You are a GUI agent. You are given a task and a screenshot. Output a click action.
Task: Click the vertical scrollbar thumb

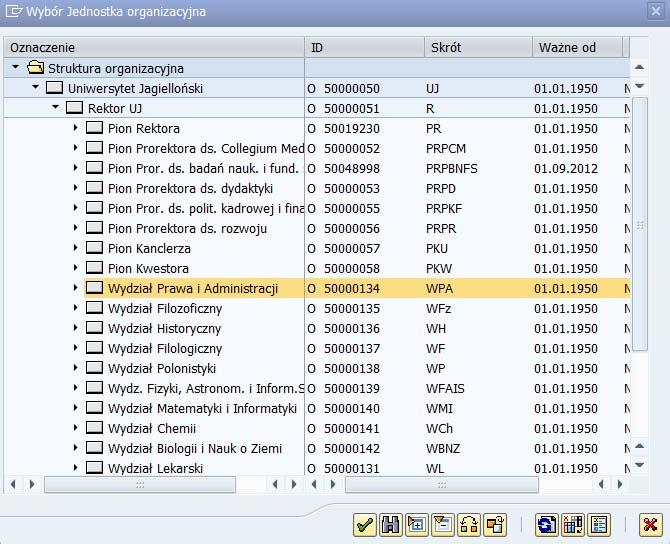point(640,224)
